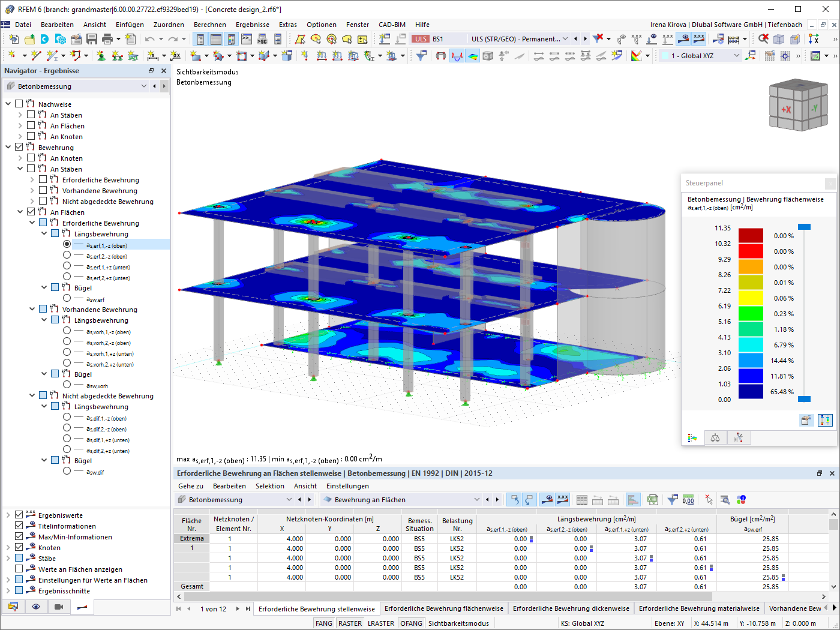Viewport: 840px width, 630px height.
Task: Select the as,erf,1,+z (unten) radio button
Action: (x=67, y=266)
